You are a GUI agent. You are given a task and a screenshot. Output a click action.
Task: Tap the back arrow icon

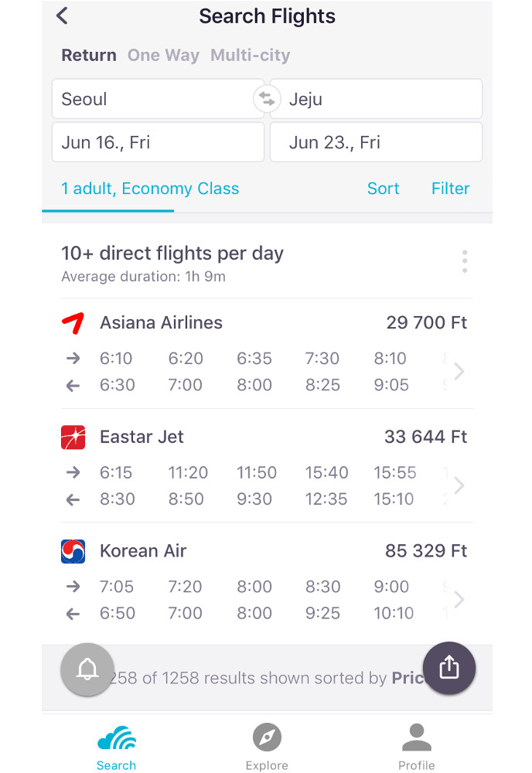(x=62, y=15)
